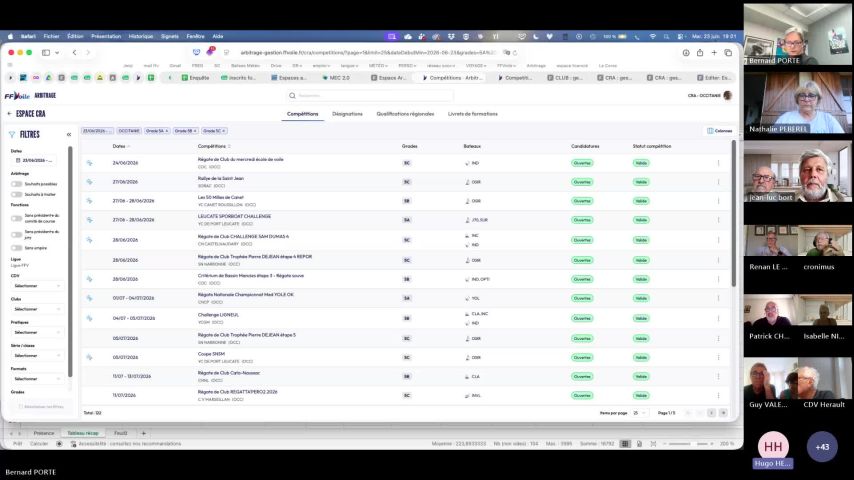Image resolution: width=854 pixels, height=480 pixels.
Task: Toggle Sans présidente du jury switch
Action: tap(16, 234)
